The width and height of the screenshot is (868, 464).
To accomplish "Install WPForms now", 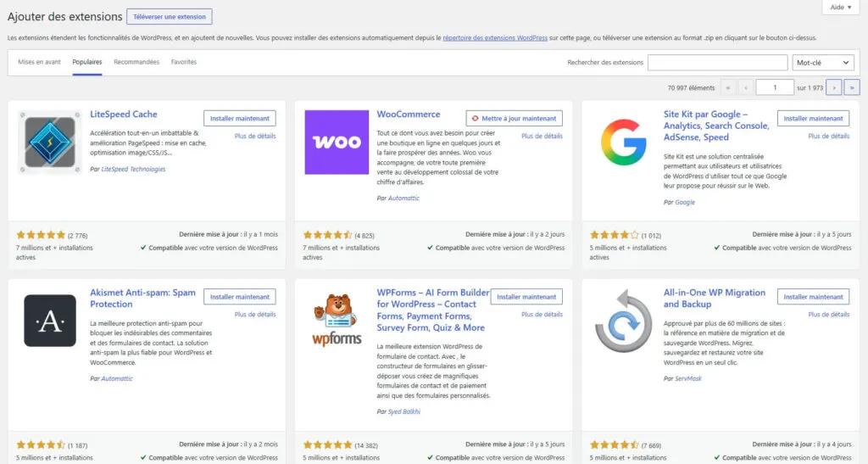I will [x=526, y=297].
